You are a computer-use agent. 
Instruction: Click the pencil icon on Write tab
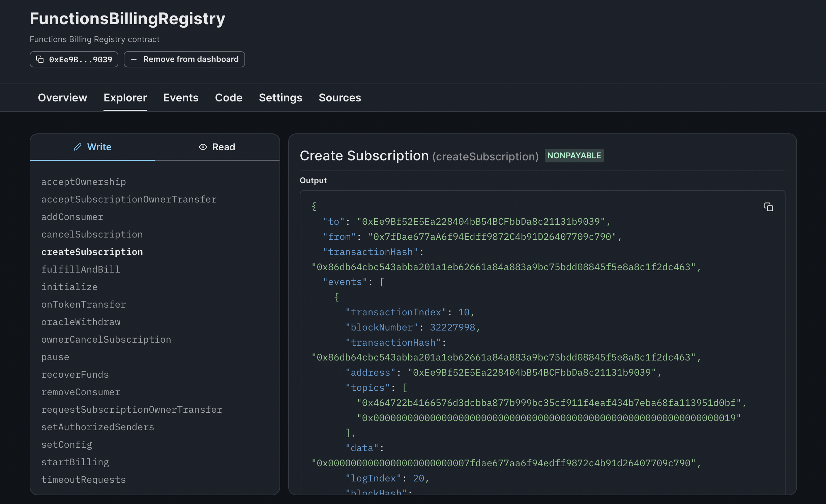[78, 147]
